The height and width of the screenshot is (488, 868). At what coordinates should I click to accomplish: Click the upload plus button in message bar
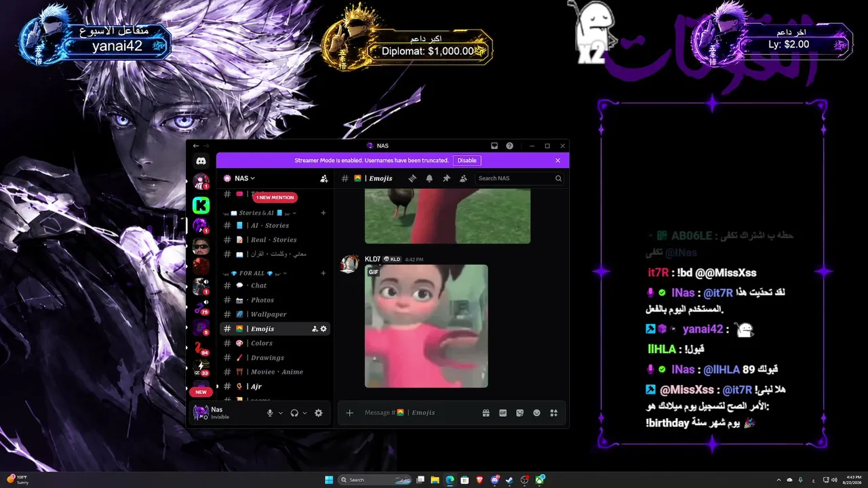pyautogui.click(x=350, y=413)
